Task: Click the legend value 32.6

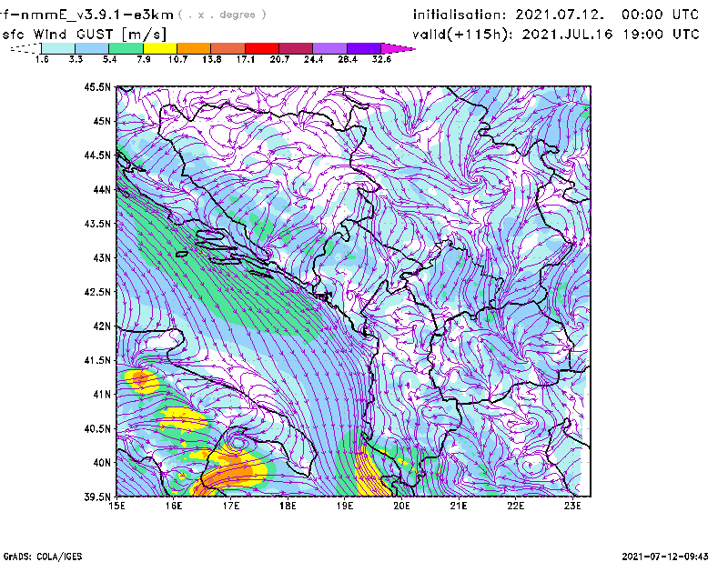Action: pos(381,59)
